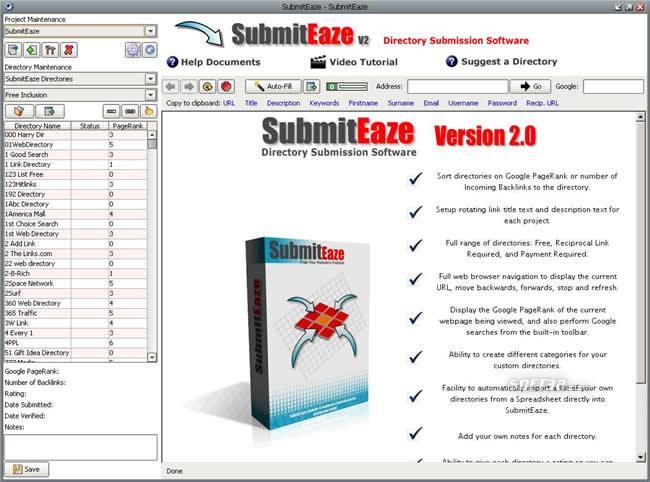Select the 2Space Network row
Image resolution: width=650 pixels, height=482 pixels.
click(x=75, y=283)
